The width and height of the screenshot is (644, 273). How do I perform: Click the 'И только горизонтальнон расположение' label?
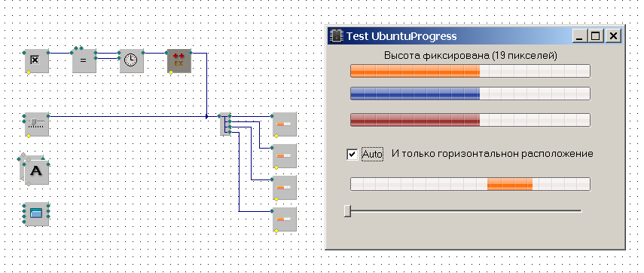493,154
